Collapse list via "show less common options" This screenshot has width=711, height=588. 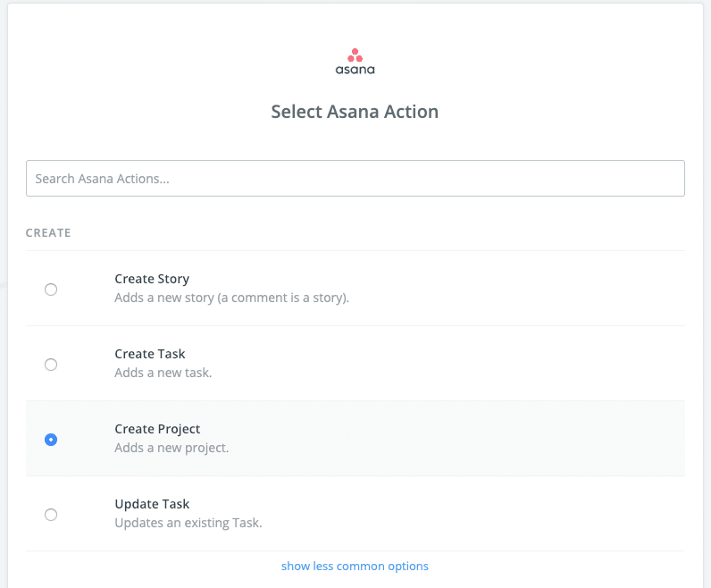355,566
